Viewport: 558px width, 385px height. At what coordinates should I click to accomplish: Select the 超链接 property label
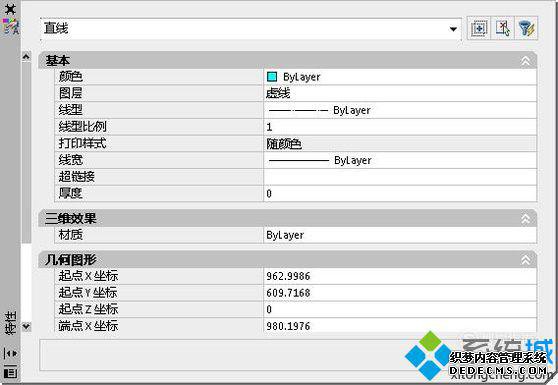tap(77, 177)
